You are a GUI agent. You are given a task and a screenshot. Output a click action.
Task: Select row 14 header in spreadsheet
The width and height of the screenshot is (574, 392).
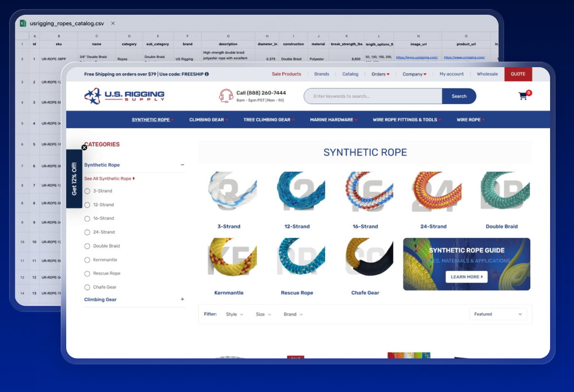(22, 293)
